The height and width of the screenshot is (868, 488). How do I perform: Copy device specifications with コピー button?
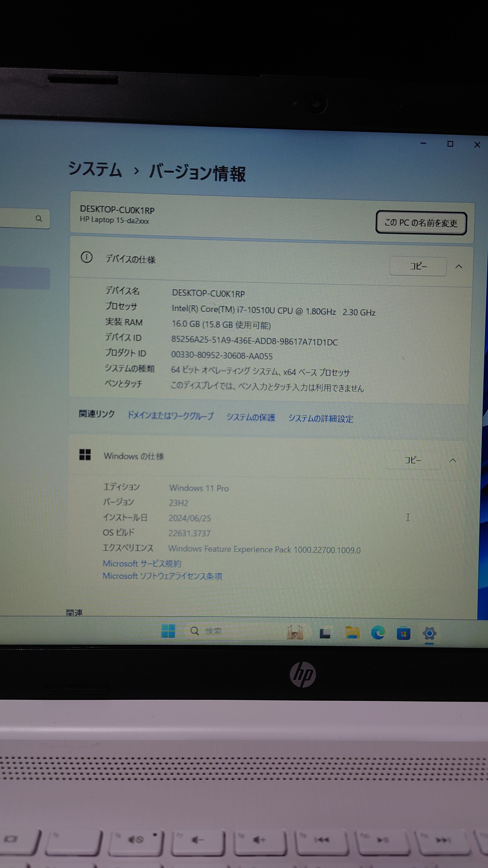tap(418, 266)
